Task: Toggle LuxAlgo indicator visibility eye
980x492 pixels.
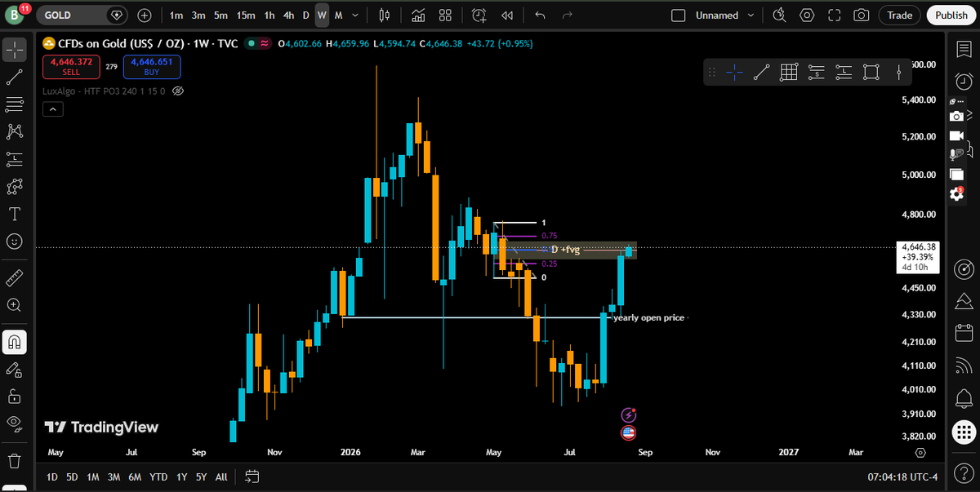Action: coord(178,91)
